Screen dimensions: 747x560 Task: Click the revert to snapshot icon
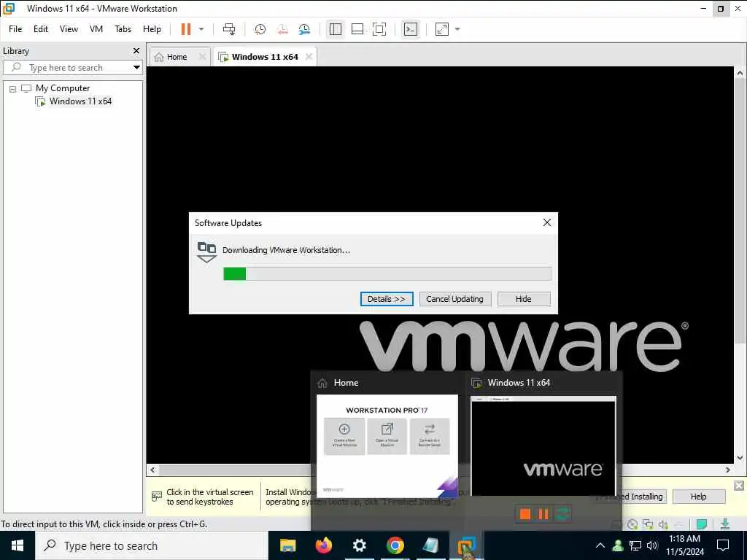tap(282, 29)
